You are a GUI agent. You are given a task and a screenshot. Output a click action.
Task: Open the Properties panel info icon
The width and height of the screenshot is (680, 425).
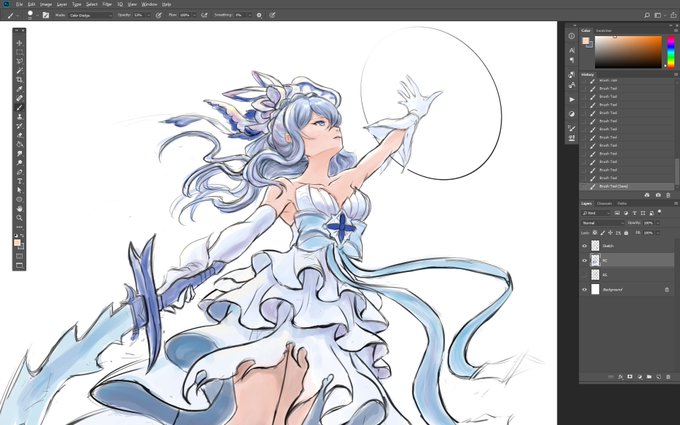tap(572, 36)
